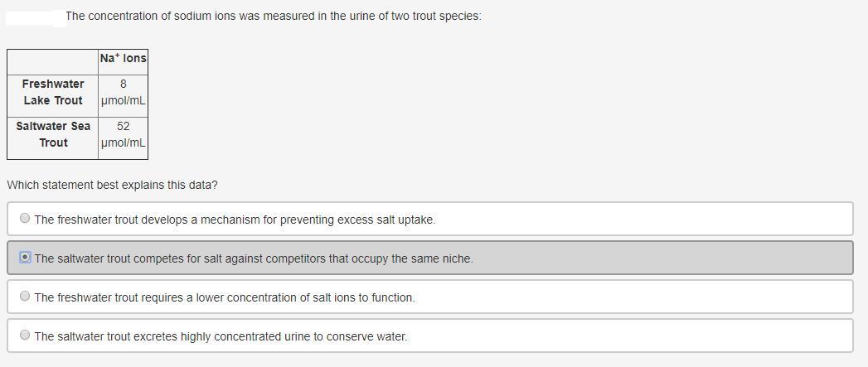This screenshot has width=868, height=367.
Task: Click the µmol/mL unit under the 52
Action: [x=123, y=142]
